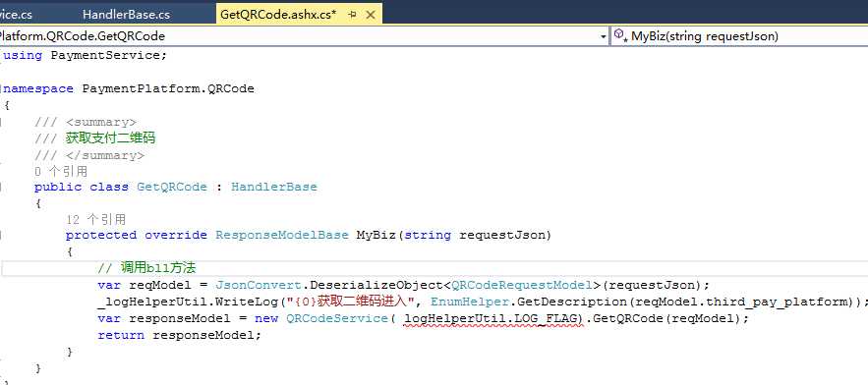Close the GetQRCode.ashx.cs tab with its X
The width and height of the screenshot is (868, 385).
pos(371,15)
